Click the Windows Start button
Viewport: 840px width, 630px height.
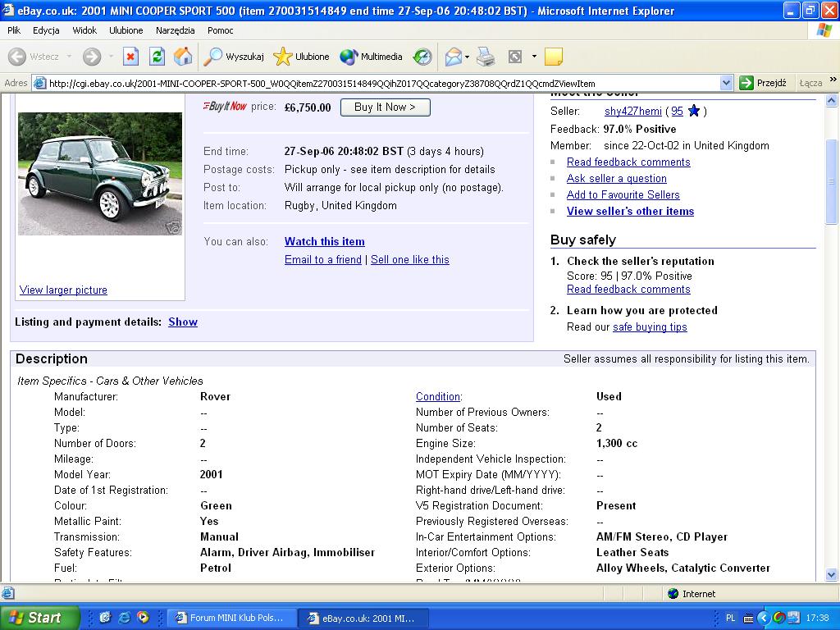pyautogui.click(x=39, y=618)
